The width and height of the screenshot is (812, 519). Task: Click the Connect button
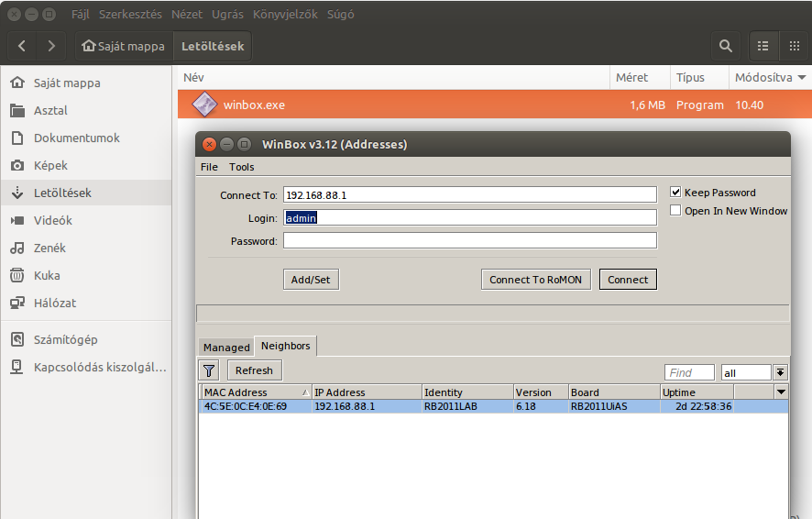tap(628, 280)
